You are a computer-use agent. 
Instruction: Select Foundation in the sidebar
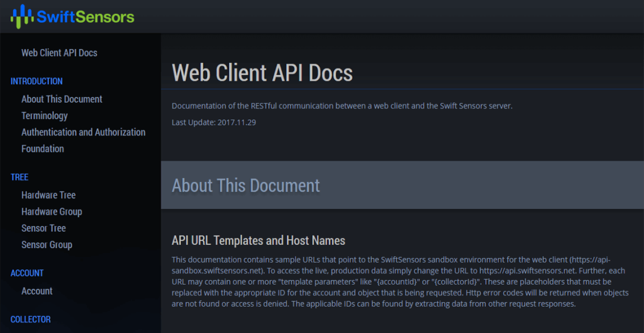point(43,149)
